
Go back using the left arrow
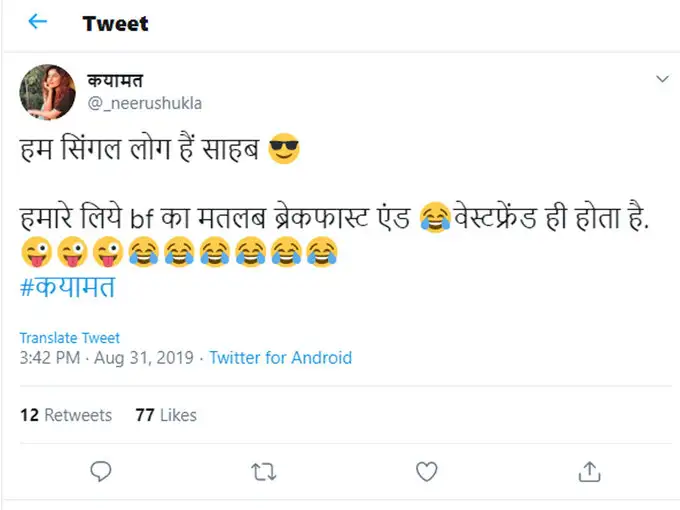pyautogui.click(x=38, y=22)
